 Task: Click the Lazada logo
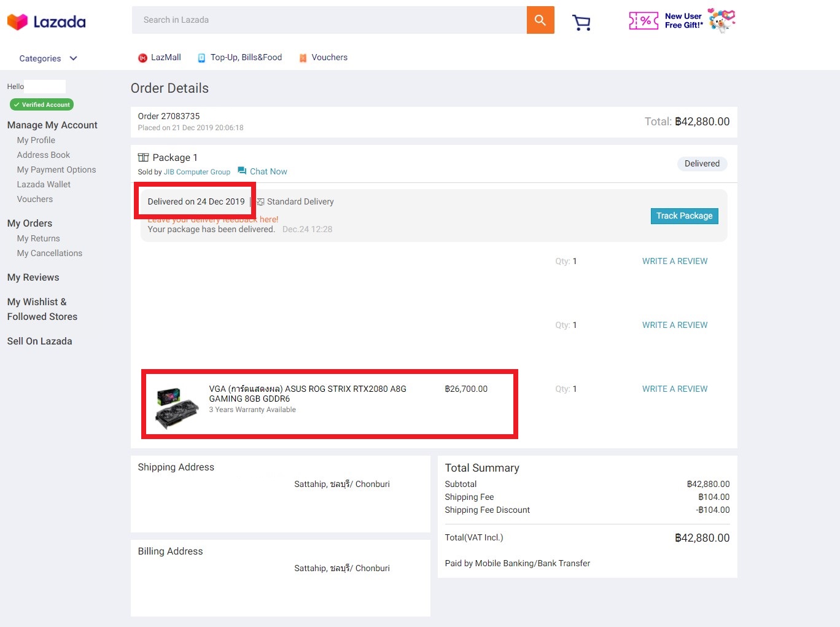[46, 22]
